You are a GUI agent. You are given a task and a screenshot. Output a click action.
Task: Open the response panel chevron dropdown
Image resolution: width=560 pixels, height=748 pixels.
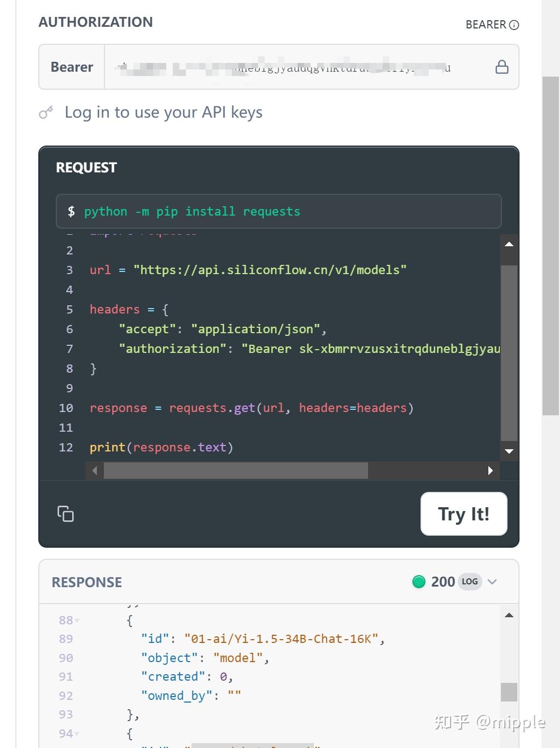tap(492, 582)
